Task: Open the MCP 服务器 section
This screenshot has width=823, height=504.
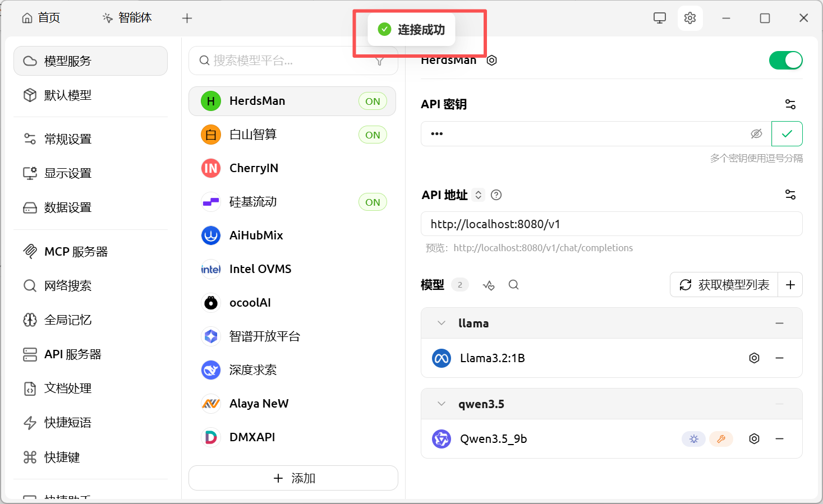Action: [90, 252]
